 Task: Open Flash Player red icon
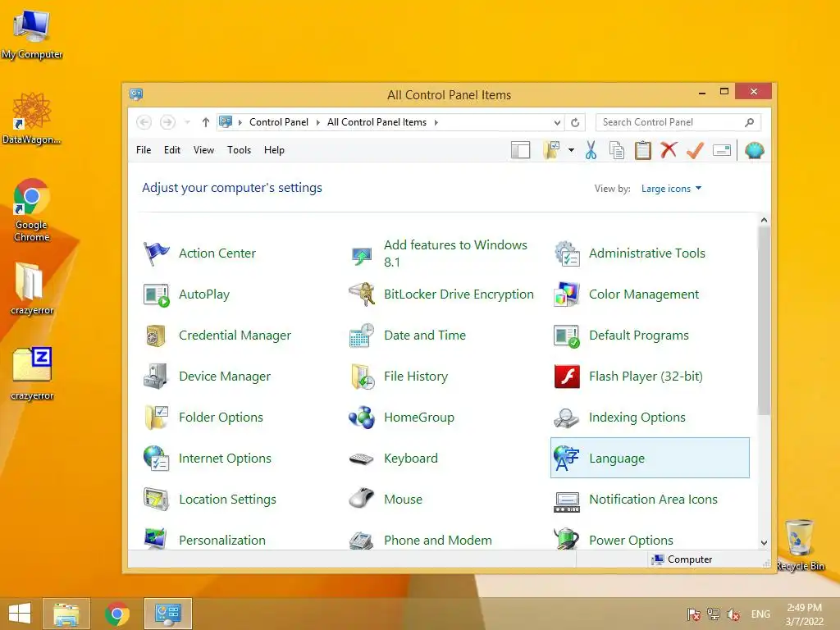pos(567,377)
